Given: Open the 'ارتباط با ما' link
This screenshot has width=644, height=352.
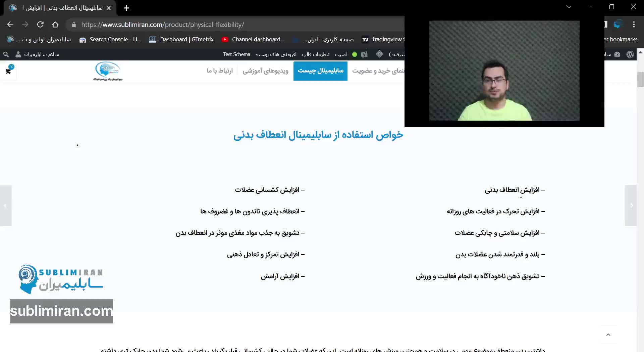Looking at the screenshot, I should pos(219,71).
